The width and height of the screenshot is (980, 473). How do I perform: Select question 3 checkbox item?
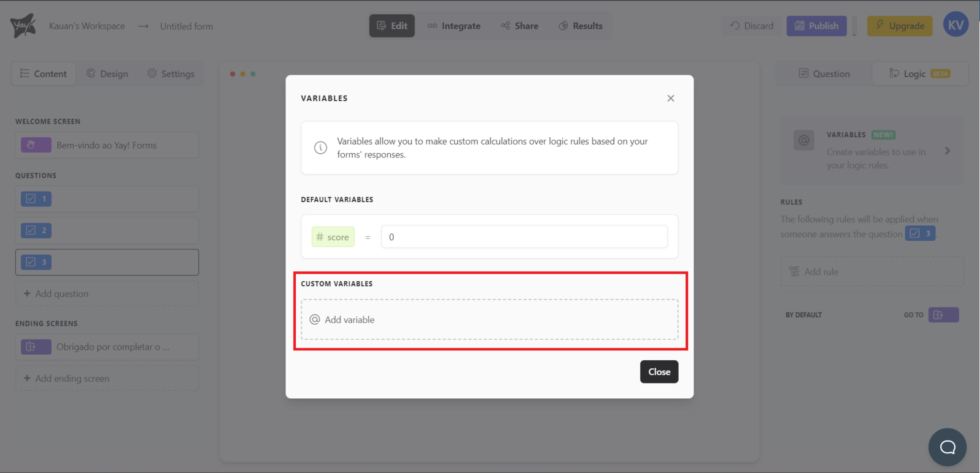pos(36,262)
